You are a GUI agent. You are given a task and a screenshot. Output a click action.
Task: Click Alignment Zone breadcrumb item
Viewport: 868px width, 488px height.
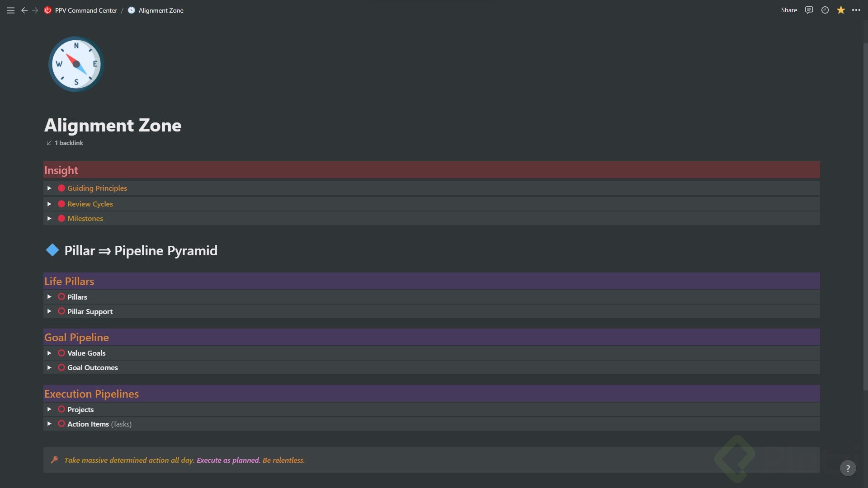coord(160,10)
